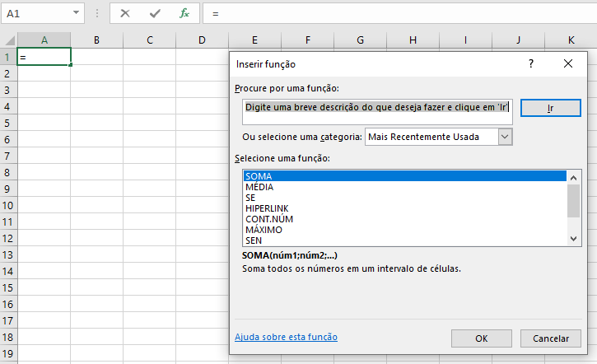Select the MÉDIA function in list
This screenshot has height=364, width=597.
click(x=259, y=187)
